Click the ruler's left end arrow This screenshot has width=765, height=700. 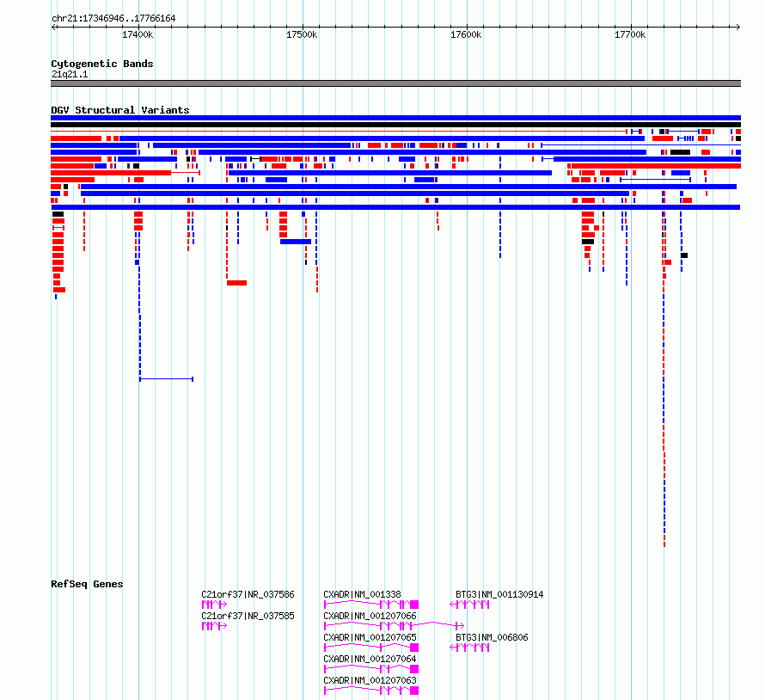[x=54, y=28]
